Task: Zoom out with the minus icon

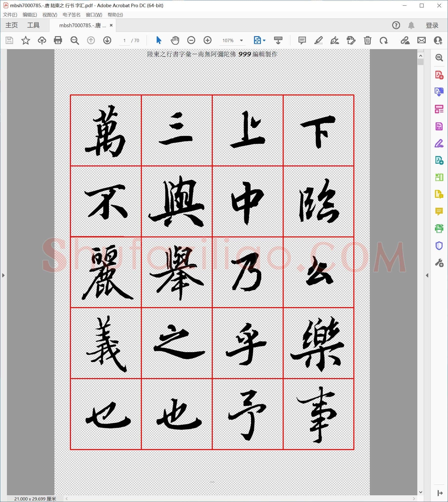Action: point(191,40)
